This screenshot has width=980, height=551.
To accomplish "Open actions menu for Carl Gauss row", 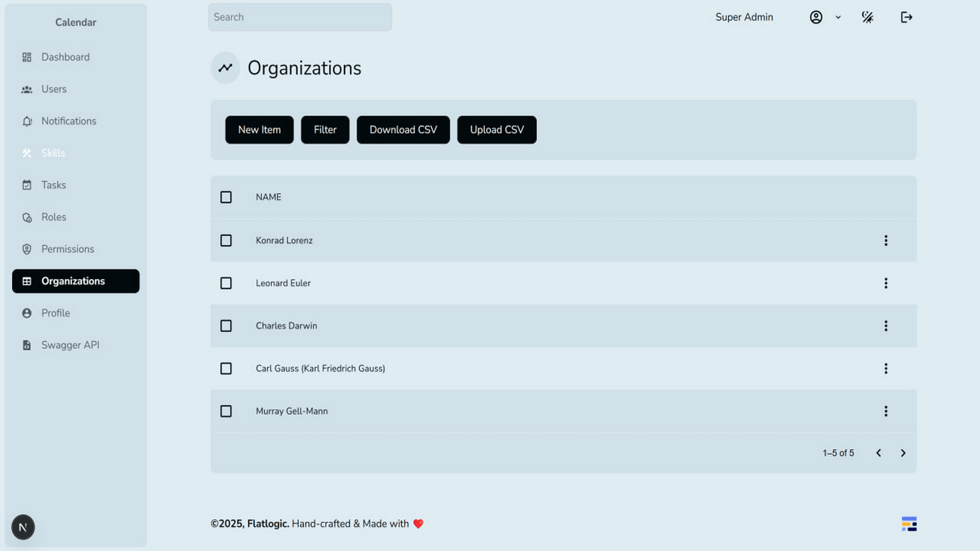I will click(x=886, y=368).
